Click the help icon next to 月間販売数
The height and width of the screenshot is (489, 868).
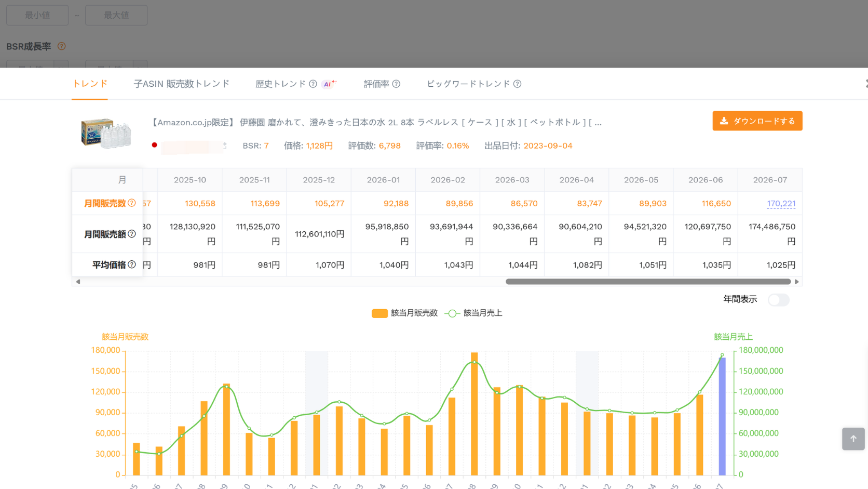tap(132, 203)
